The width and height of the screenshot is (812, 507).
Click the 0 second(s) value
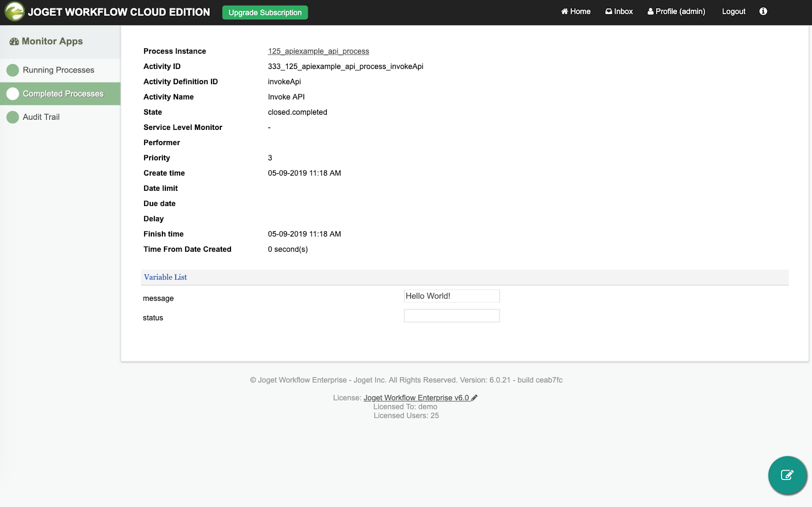click(x=288, y=249)
